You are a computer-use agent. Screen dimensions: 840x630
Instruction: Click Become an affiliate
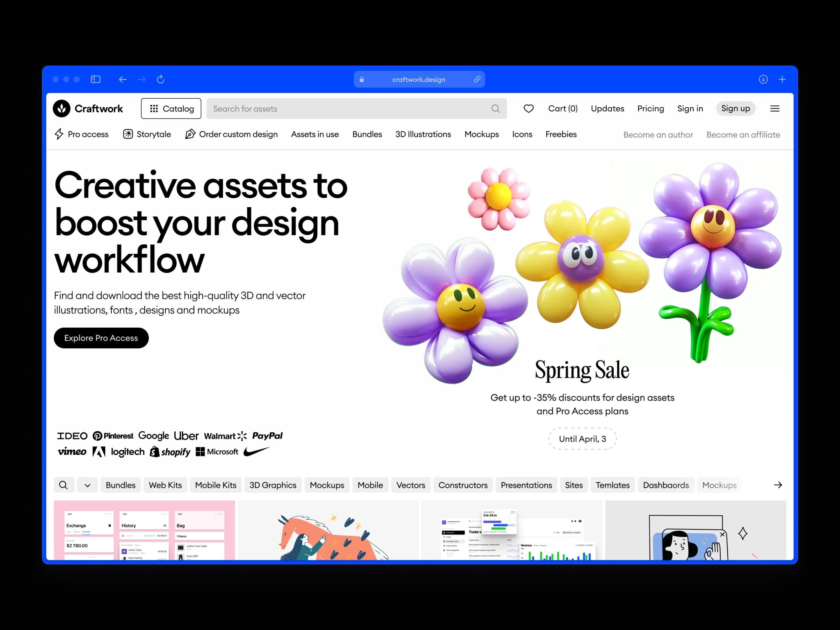(743, 135)
